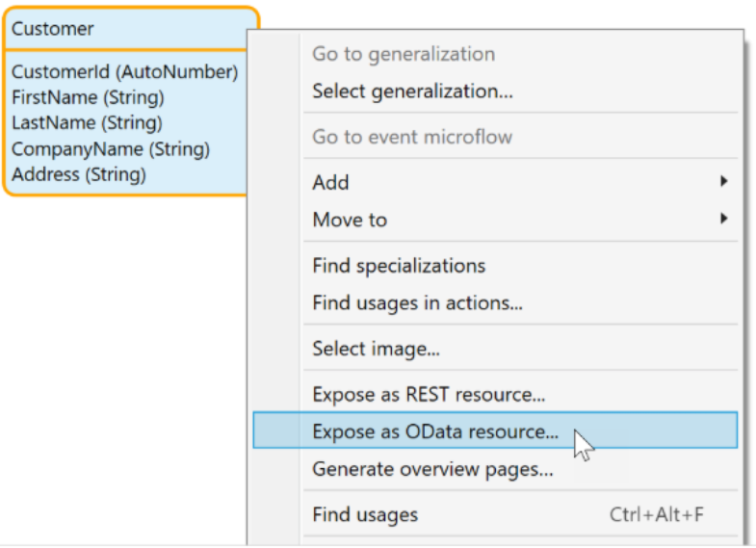Click 'Expose as OData resource...'
Viewport: 756px width, 548px height.
435,432
